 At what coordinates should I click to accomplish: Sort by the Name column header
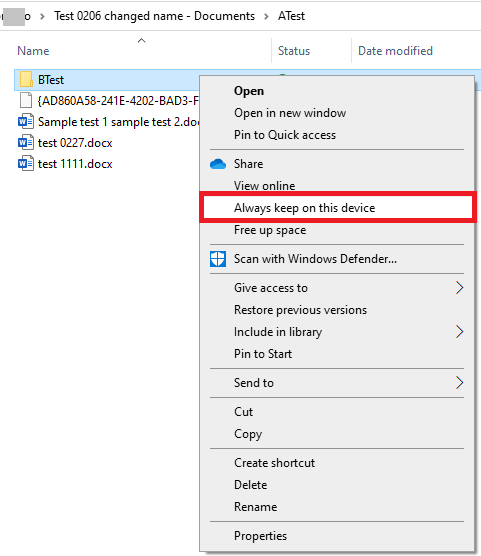point(33,51)
